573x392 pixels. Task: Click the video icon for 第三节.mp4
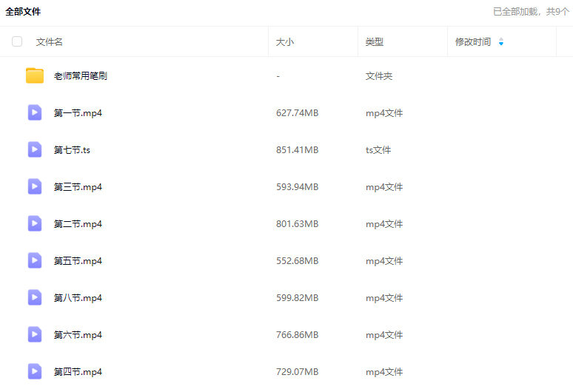click(35, 186)
